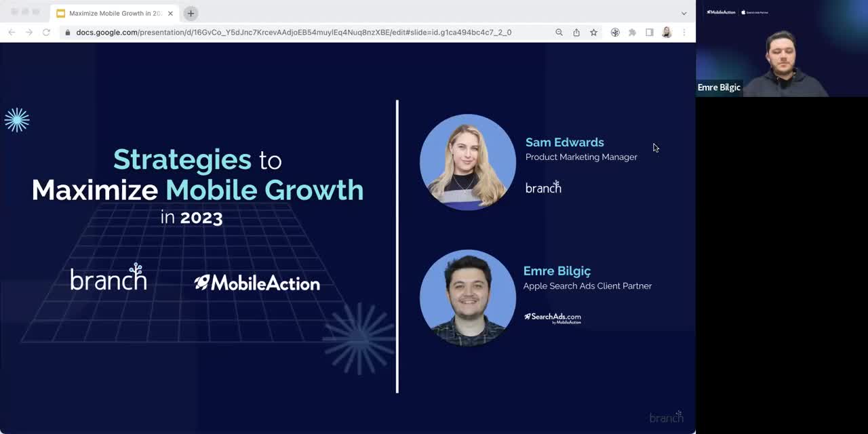Open a new browser tab

click(191, 13)
